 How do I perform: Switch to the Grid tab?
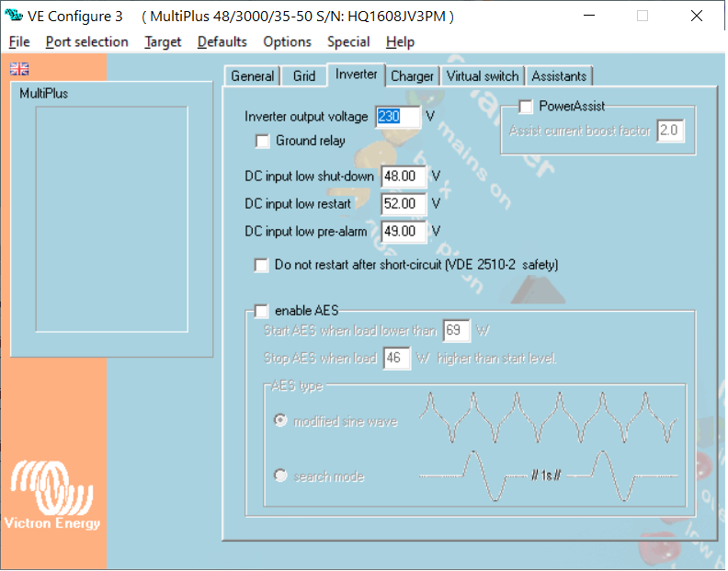(x=304, y=75)
